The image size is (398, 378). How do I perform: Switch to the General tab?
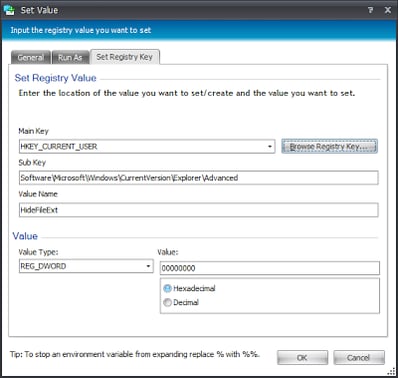pyautogui.click(x=31, y=57)
